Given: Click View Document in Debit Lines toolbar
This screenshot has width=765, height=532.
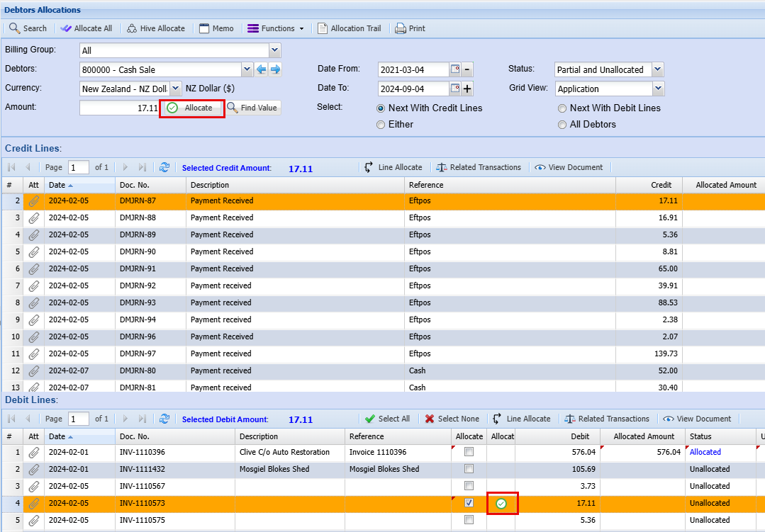Looking at the screenshot, I should 696,419.
